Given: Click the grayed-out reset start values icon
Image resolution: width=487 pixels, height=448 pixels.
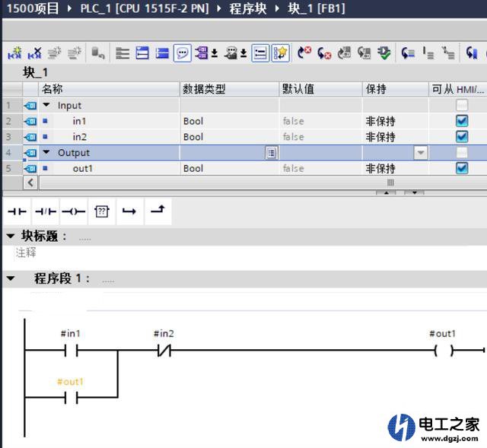Looking at the screenshot, I should coord(98,53).
